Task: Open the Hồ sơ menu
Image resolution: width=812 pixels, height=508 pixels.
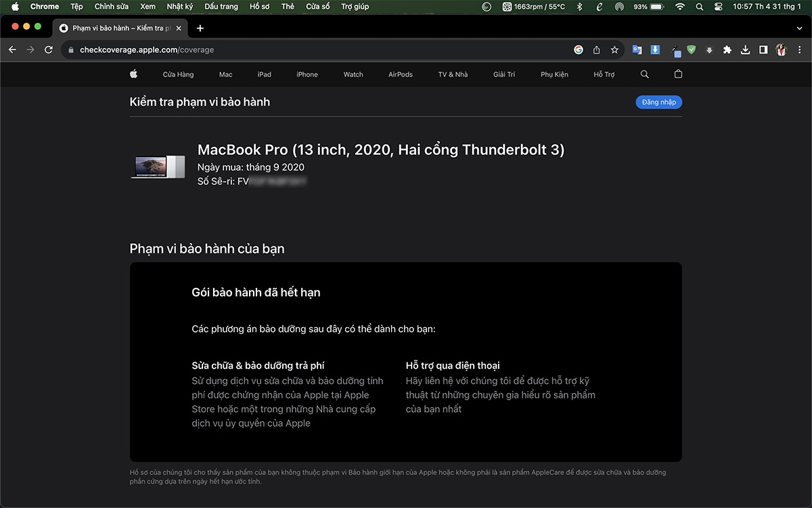Action: click(x=260, y=7)
